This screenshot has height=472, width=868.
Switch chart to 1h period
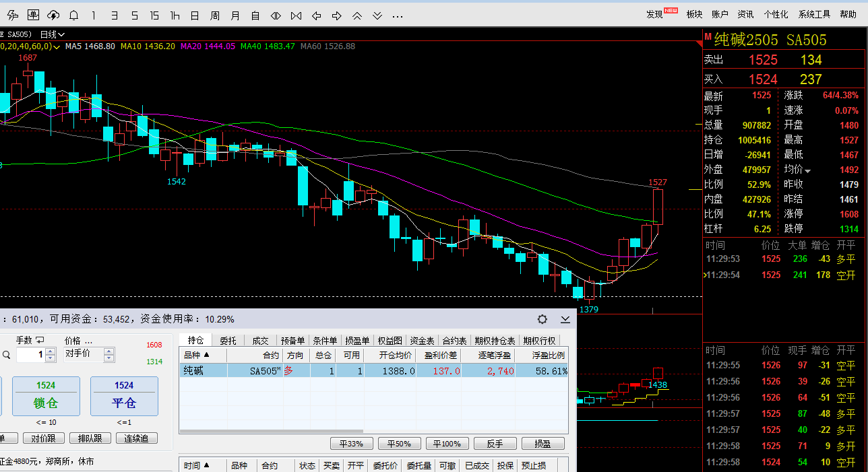pyautogui.click(x=175, y=15)
